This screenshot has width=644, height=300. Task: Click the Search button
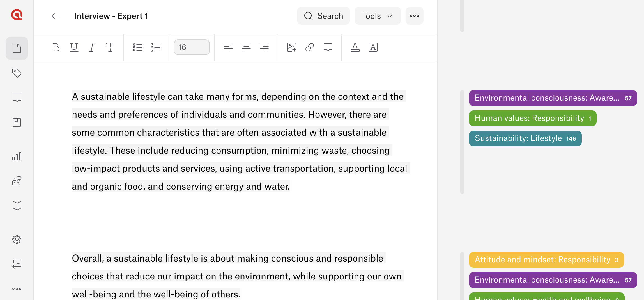[324, 16]
